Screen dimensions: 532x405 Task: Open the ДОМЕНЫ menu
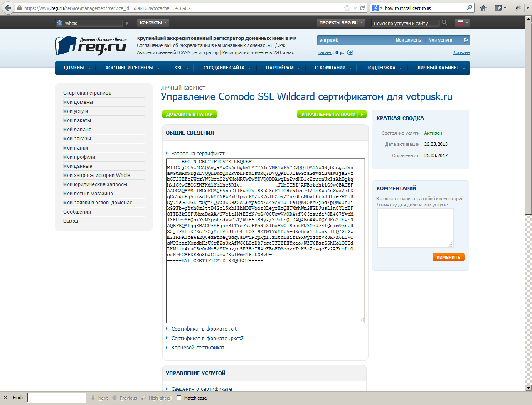point(76,68)
